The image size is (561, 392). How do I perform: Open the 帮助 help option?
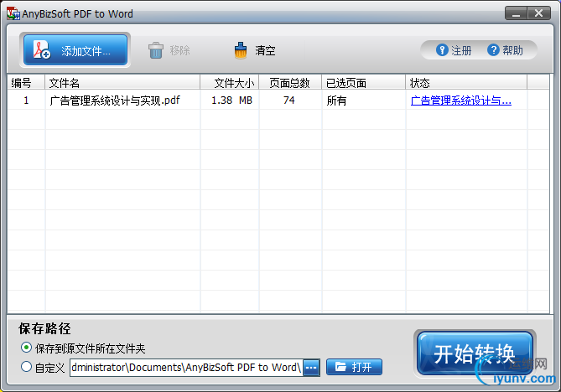point(505,50)
